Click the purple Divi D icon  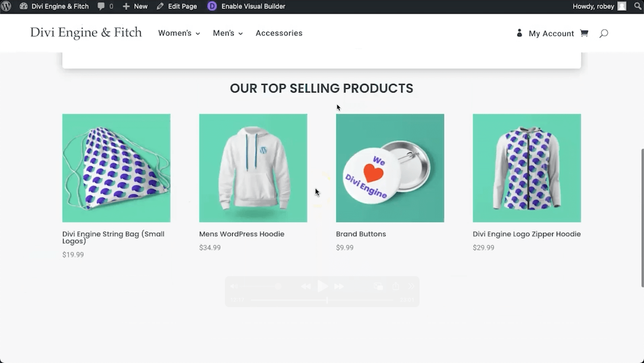(212, 6)
